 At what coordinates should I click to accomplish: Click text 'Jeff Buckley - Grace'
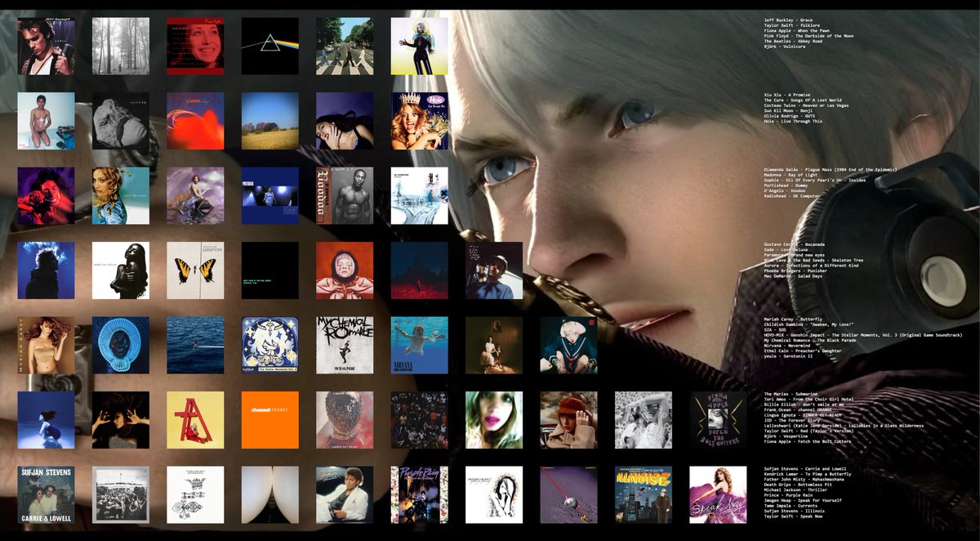pyautogui.click(x=788, y=19)
